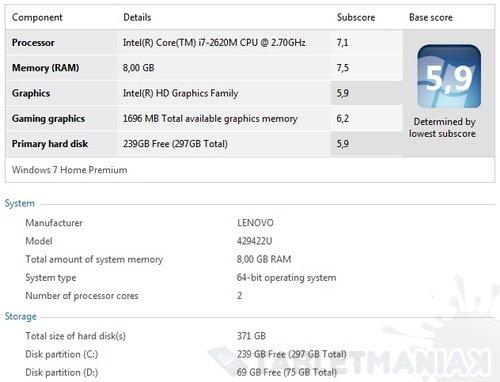Click the Windows 7 Home Premium text
The height and width of the screenshot is (382, 500).
pos(69,170)
